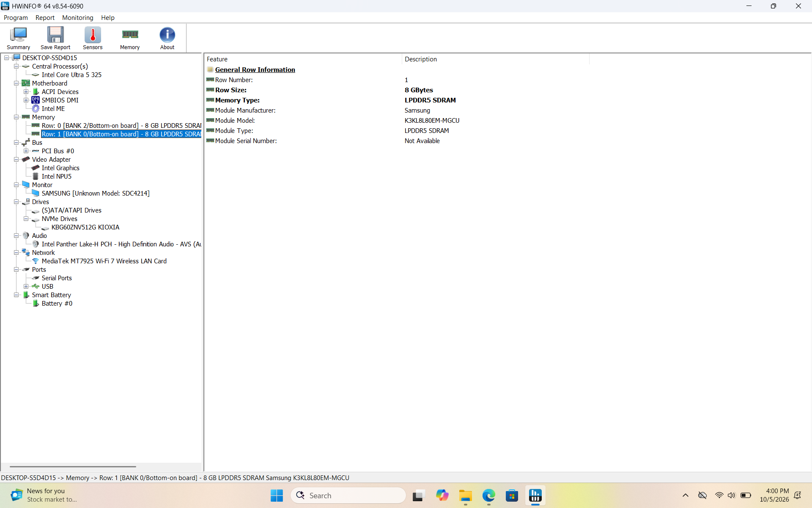Collapse the DESKTOP-S5D4D15 root node
The image size is (812, 508).
(x=7, y=58)
